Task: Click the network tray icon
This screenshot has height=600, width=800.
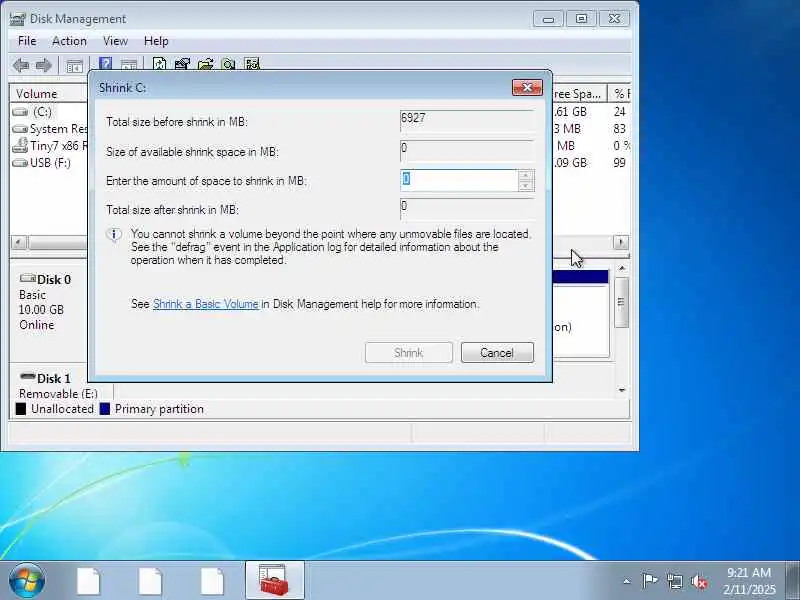Action: tap(674, 581)
